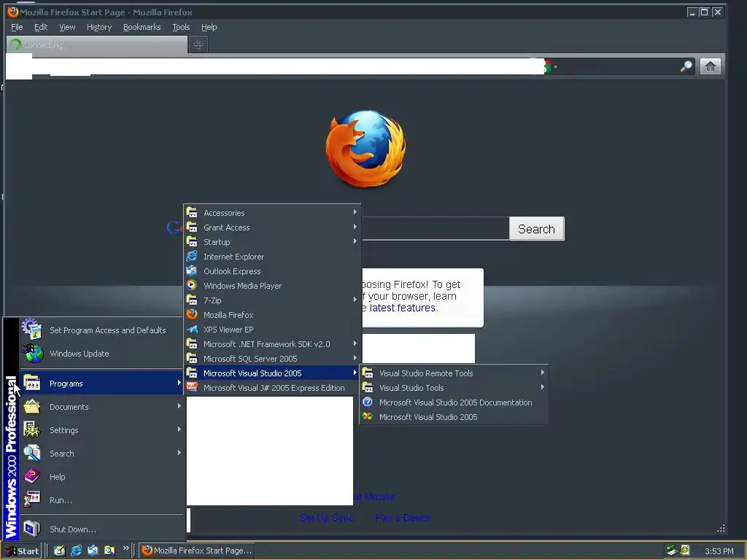Show Desktop quick launch icon
Viewport: 747px width, 560px height.
coord(59,551)
